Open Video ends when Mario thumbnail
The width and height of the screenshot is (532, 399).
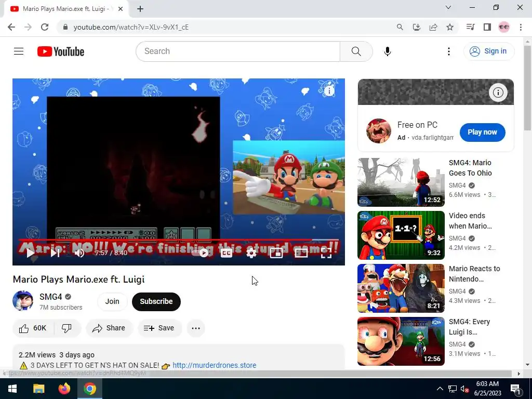coord(401,235)
